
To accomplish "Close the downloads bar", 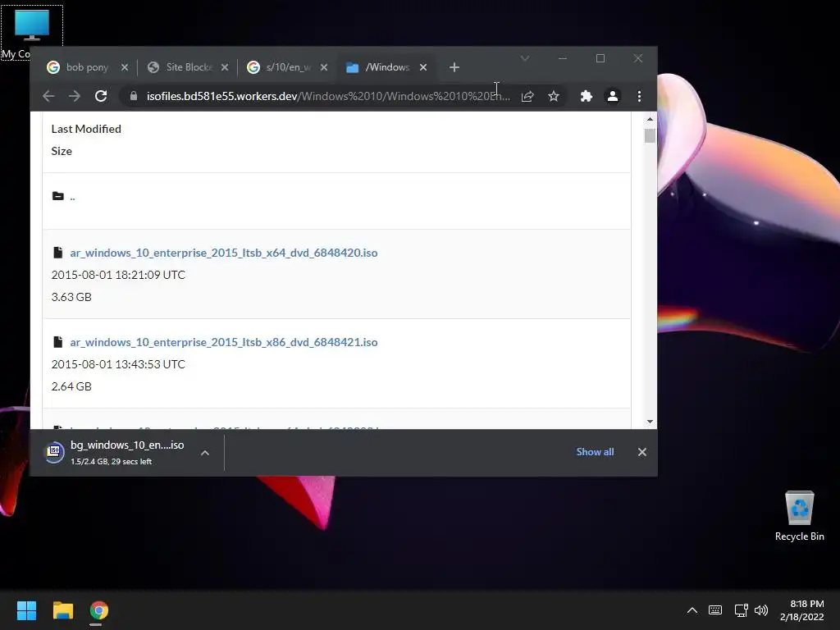I will tap(641, 452).
